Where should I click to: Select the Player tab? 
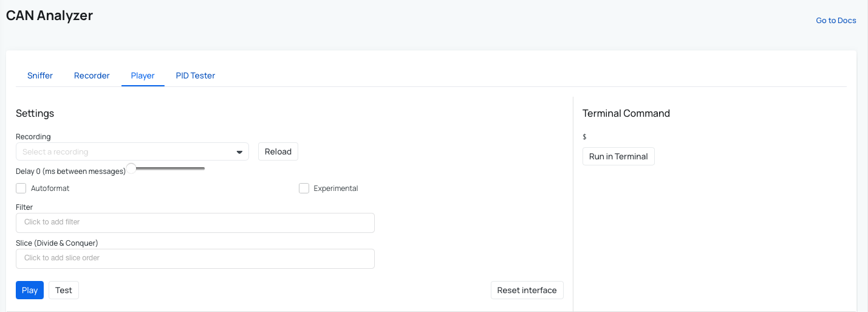tap(143, 75)
